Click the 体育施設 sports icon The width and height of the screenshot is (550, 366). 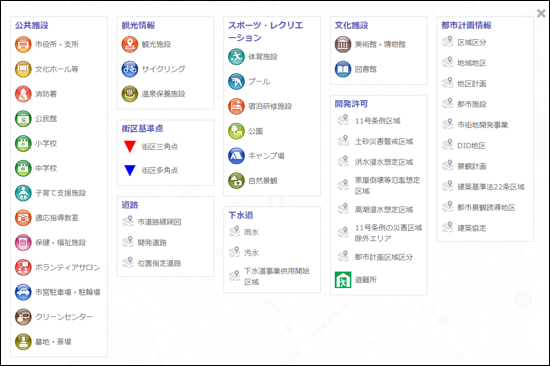pyautogui.click(x=236, y=57)
